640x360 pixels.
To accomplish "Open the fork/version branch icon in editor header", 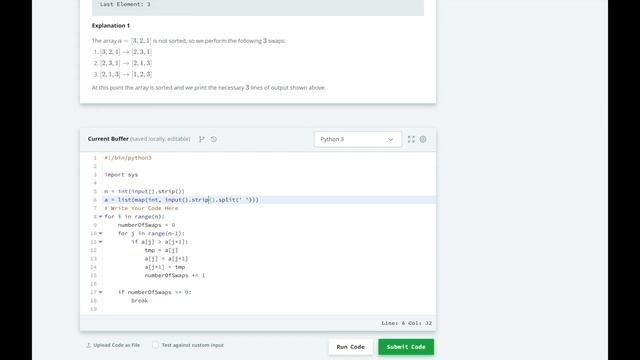I will click(202, 139).
